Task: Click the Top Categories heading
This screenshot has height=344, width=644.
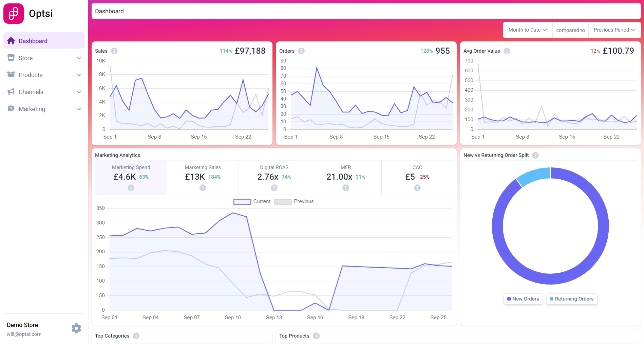Action: (112, 336)
